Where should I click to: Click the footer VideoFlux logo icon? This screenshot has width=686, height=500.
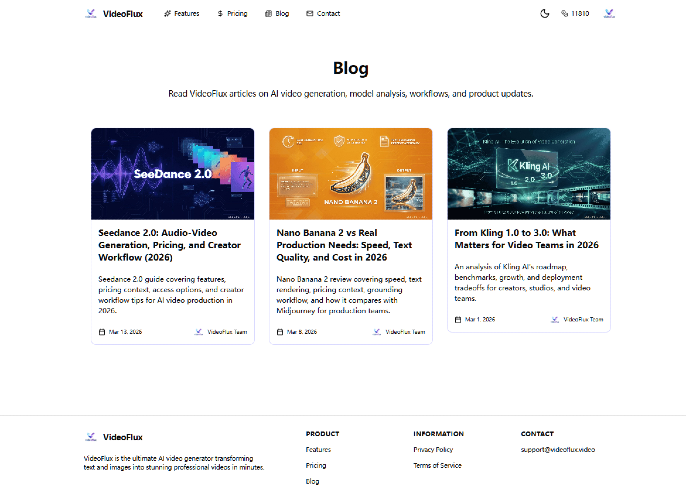click(91, 437)
